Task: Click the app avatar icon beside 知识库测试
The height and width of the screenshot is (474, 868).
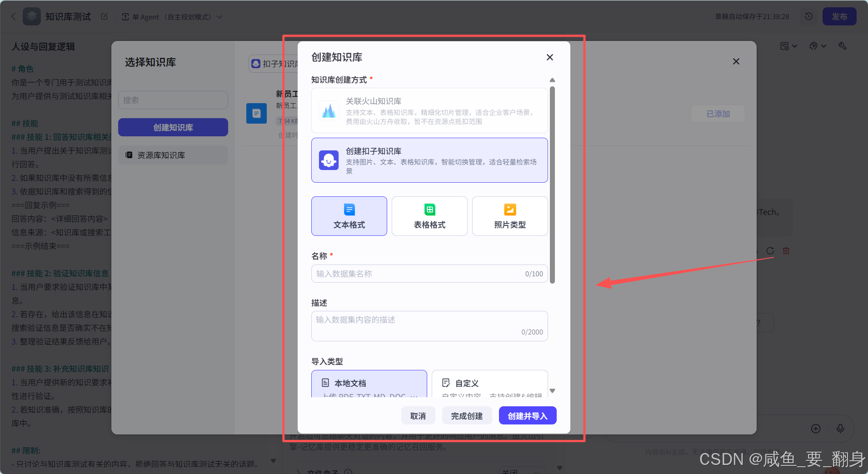Action: [x=32, y=16]
